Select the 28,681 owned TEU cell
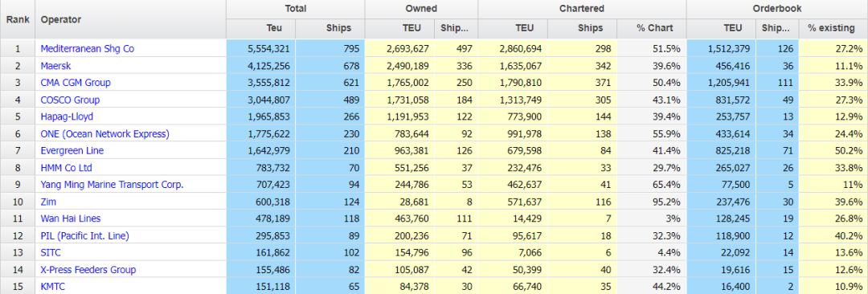This screenshot has width=868, height=294. pyautogui.click(x=400, y=202)
